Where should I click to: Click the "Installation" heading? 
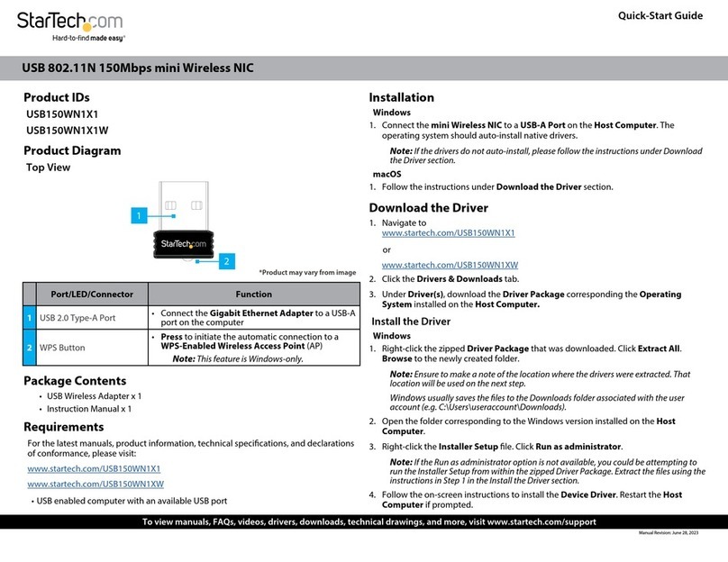tap(402, 97)
